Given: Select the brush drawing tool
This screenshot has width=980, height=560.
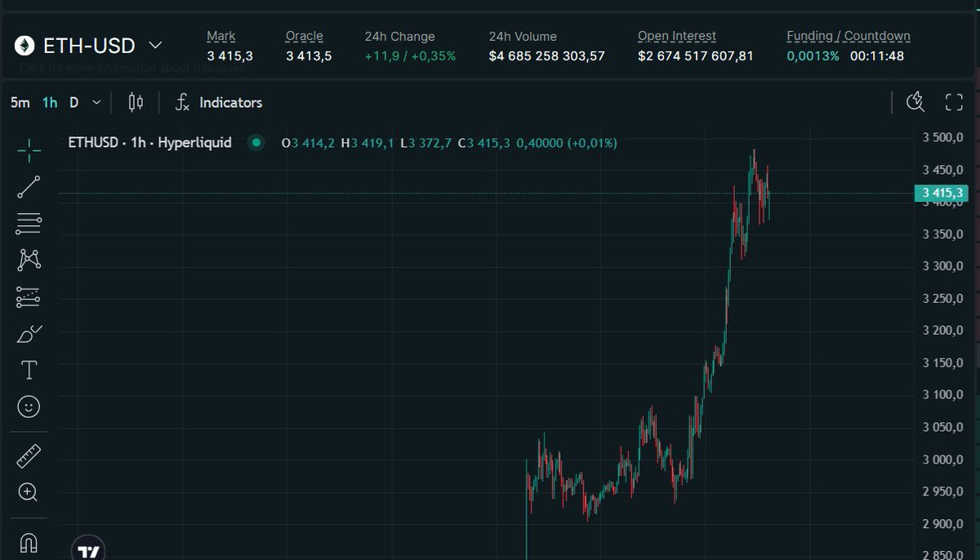Looking at the screenshot, I should tap(29, 334).
